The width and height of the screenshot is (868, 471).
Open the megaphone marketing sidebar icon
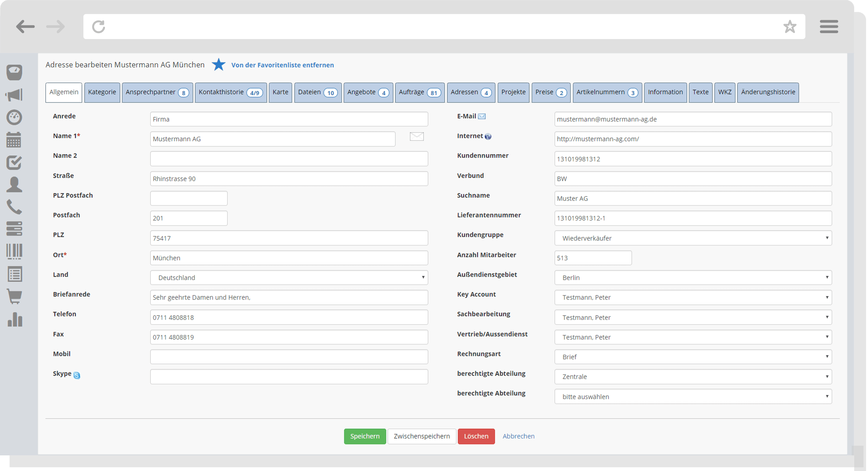(14, 95)
